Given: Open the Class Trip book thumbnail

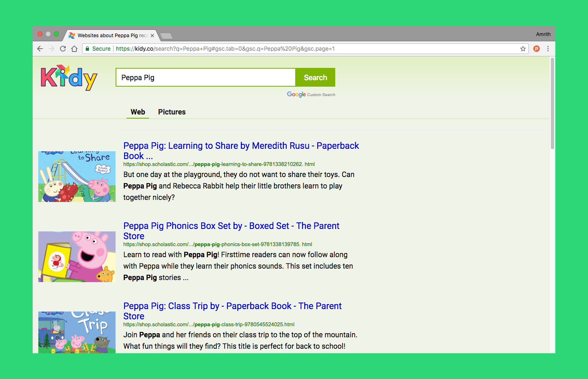Looking at the screenshot, I should (77, 332).
